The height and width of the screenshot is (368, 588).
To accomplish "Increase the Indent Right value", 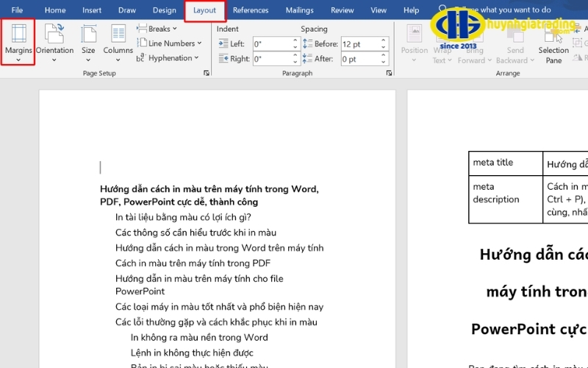I will [295, 56].
